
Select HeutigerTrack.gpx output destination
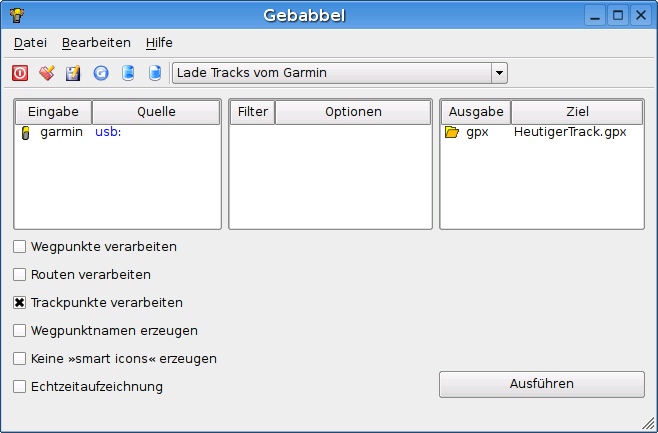pyautogui.click(x=569, y=132)
